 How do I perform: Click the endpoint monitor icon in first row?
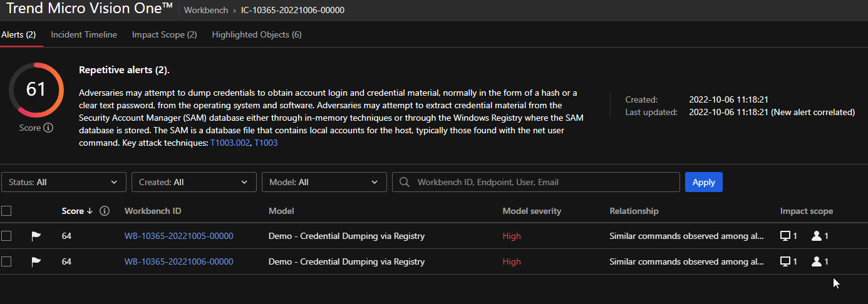click(x=785, y=236)
